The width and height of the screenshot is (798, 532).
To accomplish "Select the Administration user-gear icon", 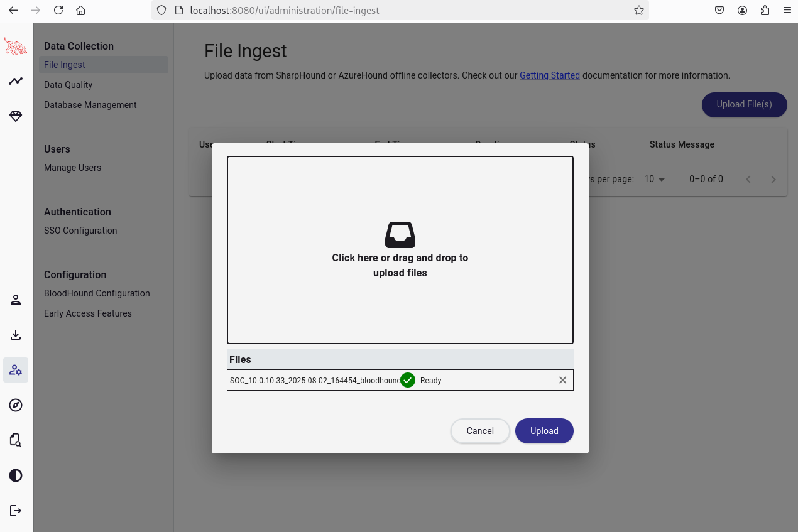I will (16, 370).
